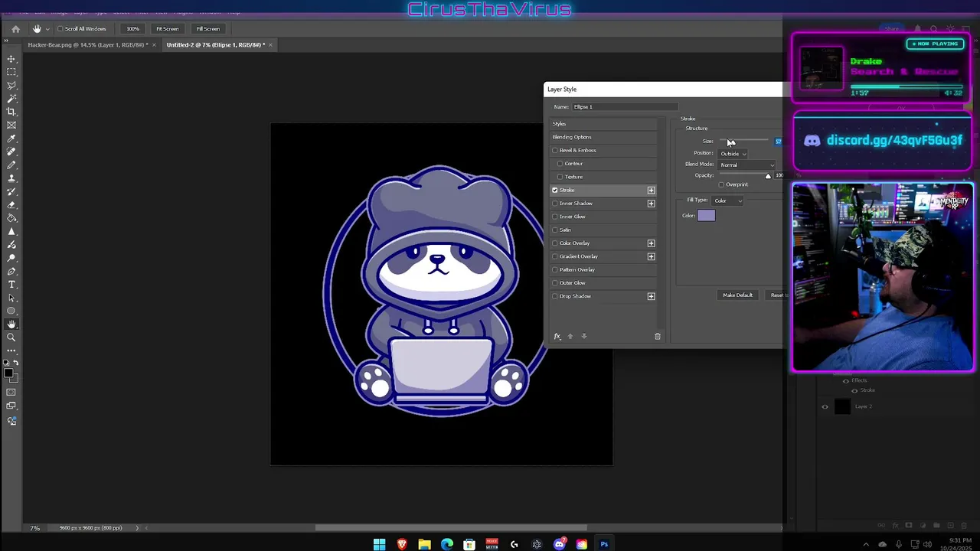Select the Rectangular Marquee tool
The image size is (980, 551).
(11, 72)
